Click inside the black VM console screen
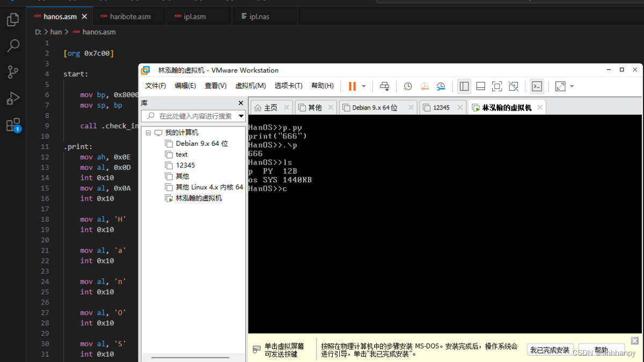Screen dimensions: 644x362 click(445, 223)
